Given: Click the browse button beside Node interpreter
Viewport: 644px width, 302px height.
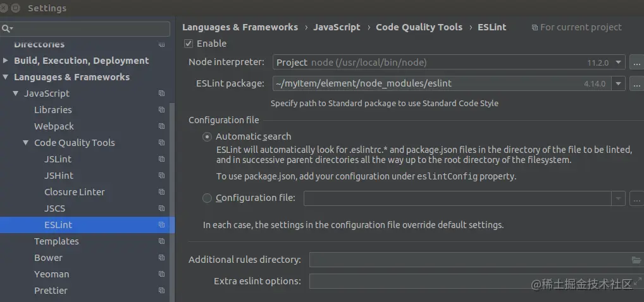Looking at the screenshot, I should coord(636,63).
